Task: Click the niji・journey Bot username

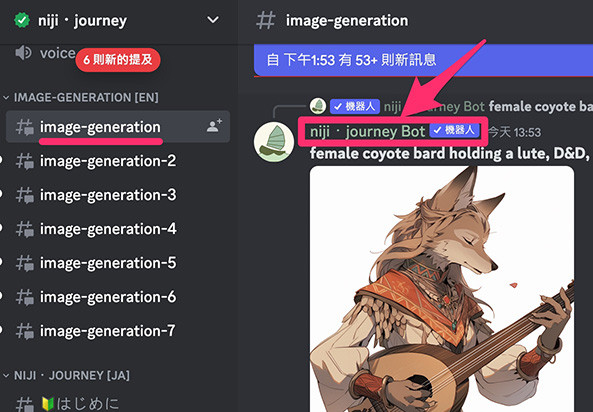Action: [367, 132]
